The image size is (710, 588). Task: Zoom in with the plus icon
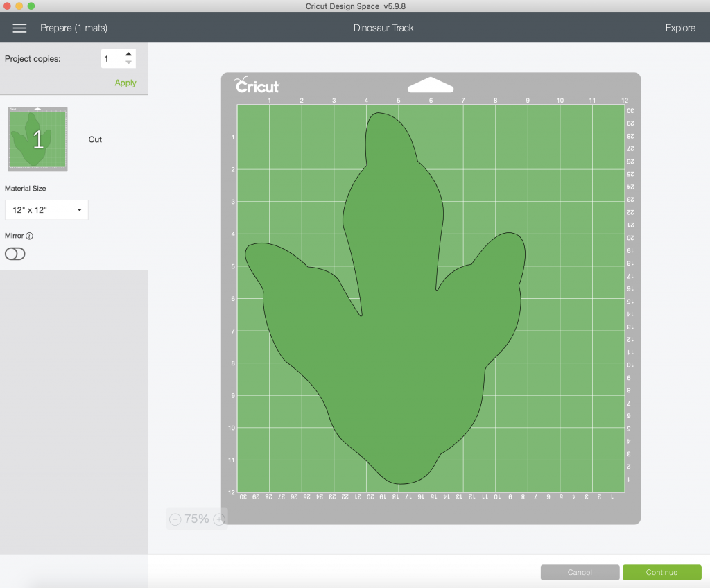pyautogui.click(x=219, y=519)
